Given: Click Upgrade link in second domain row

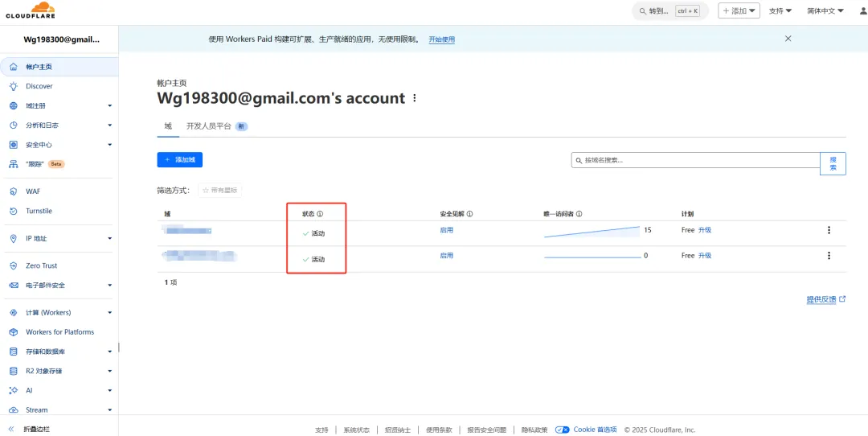Looking at the screenshot, I should (x=705, y=255).
